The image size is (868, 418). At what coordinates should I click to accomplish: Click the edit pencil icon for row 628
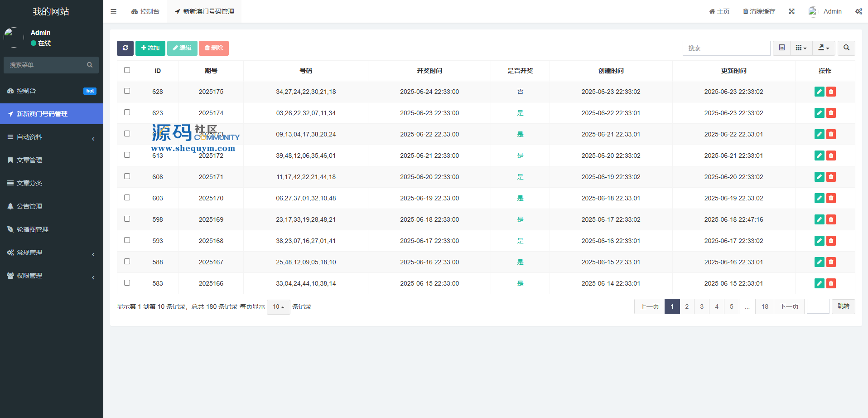[819, 92]
